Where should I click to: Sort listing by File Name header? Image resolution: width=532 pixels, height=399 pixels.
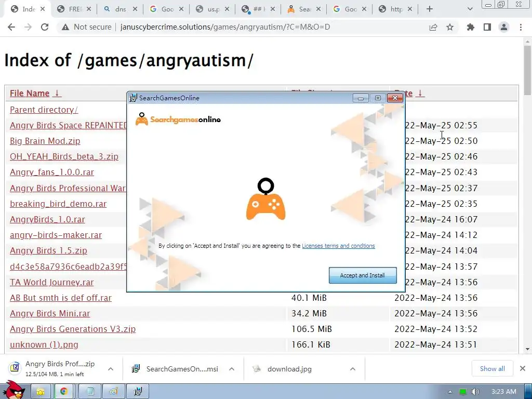pos(30,94)
